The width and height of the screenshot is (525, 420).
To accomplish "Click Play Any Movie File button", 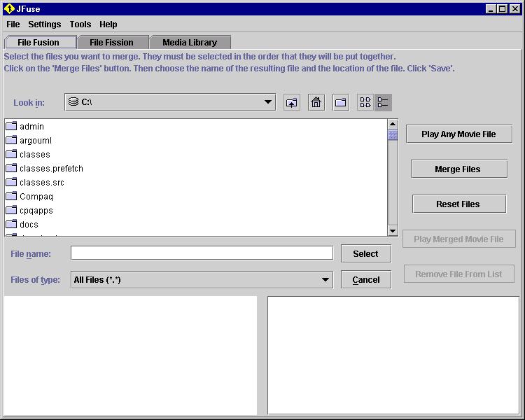I will 458,134.
